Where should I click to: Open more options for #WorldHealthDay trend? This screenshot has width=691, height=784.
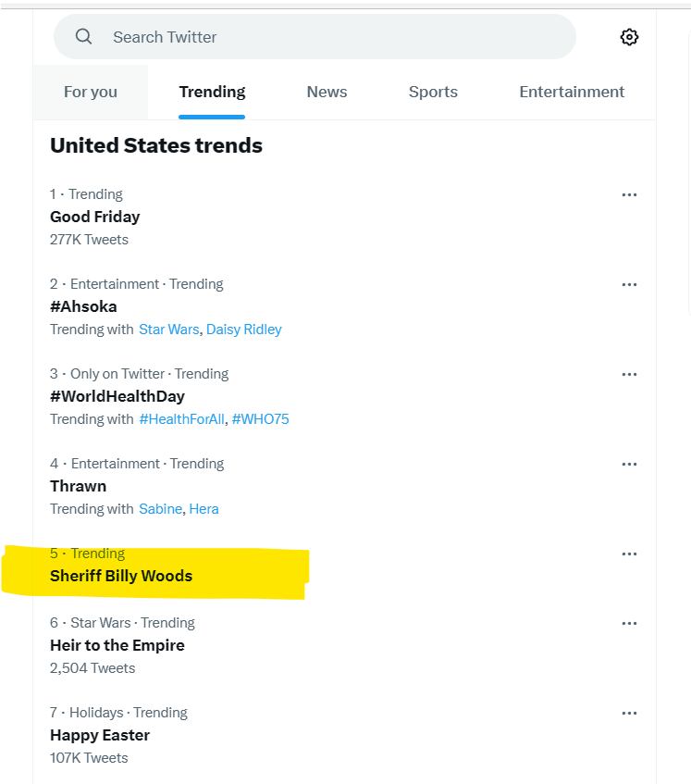629,374
